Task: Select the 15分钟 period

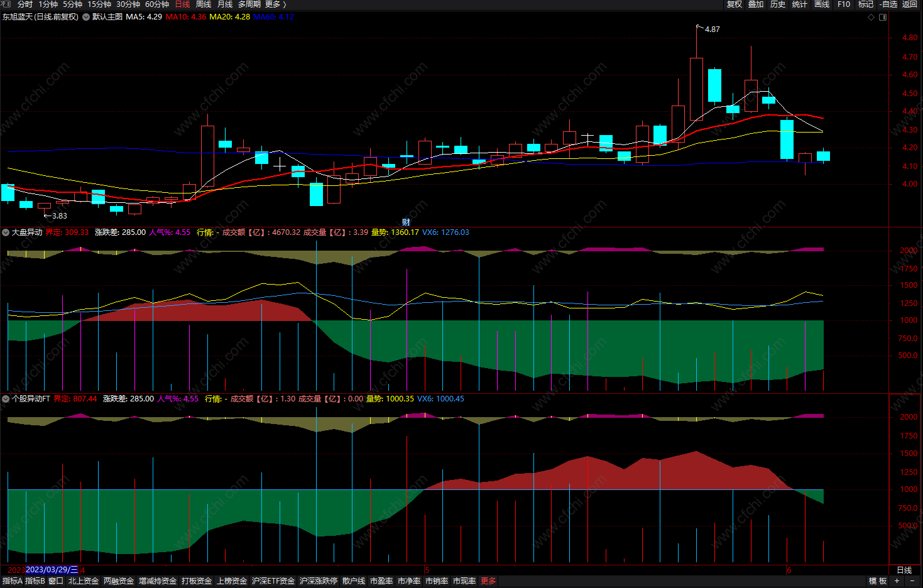Action: pos(99,4)
